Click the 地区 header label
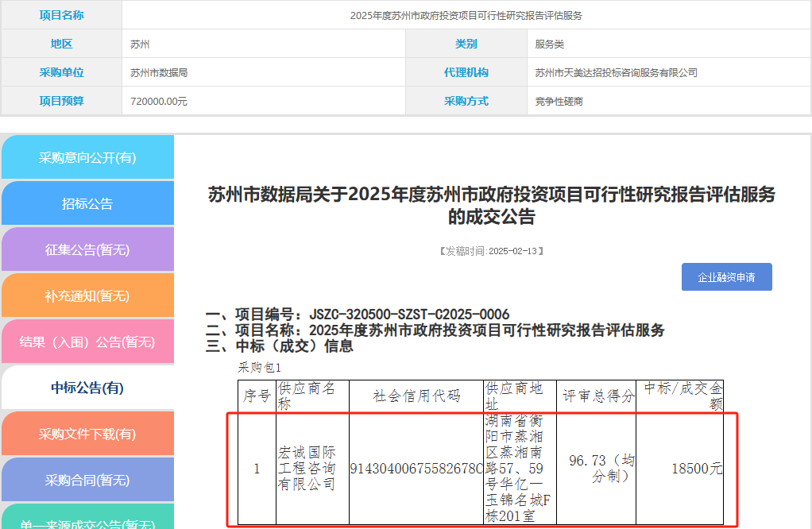Viewport: 812px width, 529px height. (62, 44)
